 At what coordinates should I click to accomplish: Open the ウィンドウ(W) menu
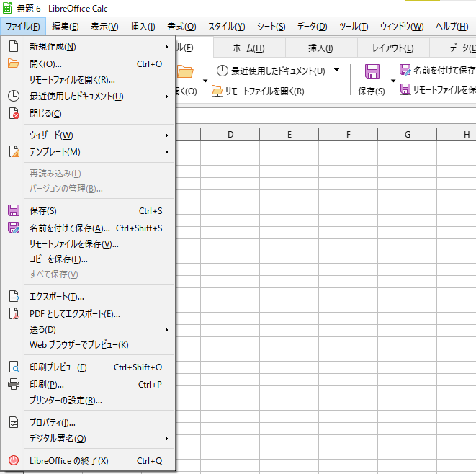[x=402, y=27]
